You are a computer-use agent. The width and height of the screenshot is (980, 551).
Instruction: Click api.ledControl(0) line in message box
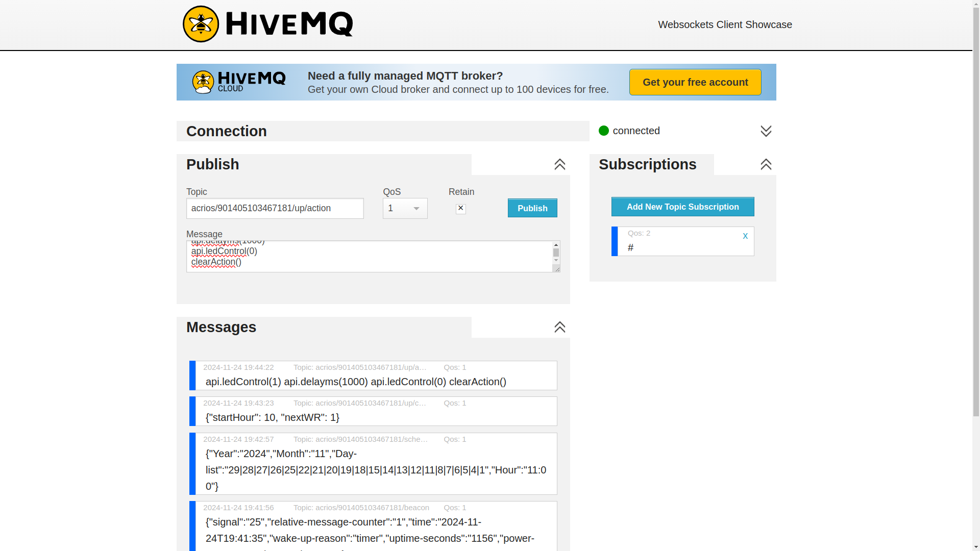(224, 251)
